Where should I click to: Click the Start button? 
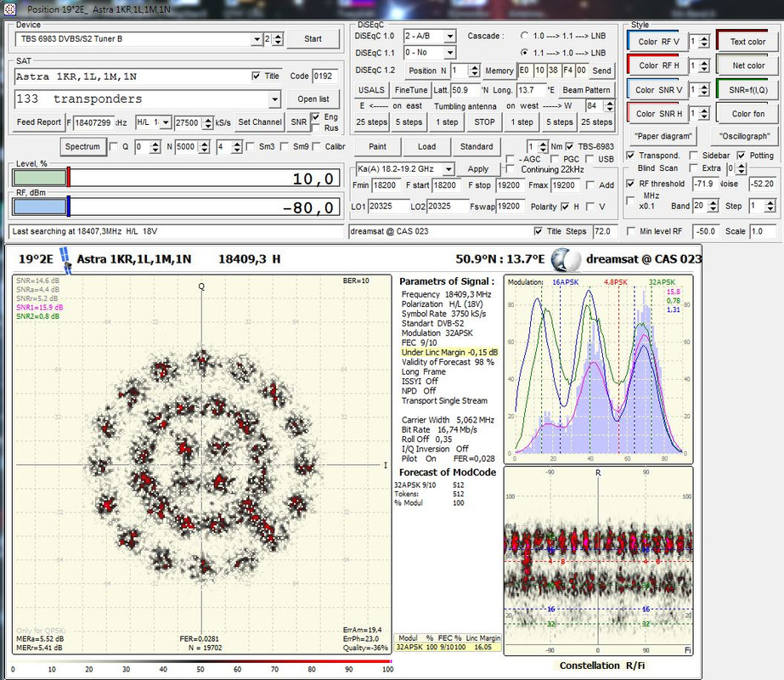click(313, 39)
